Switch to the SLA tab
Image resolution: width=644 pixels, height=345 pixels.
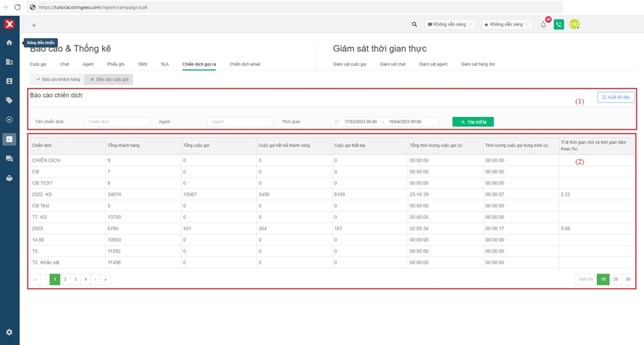click(x=165, y=64)
